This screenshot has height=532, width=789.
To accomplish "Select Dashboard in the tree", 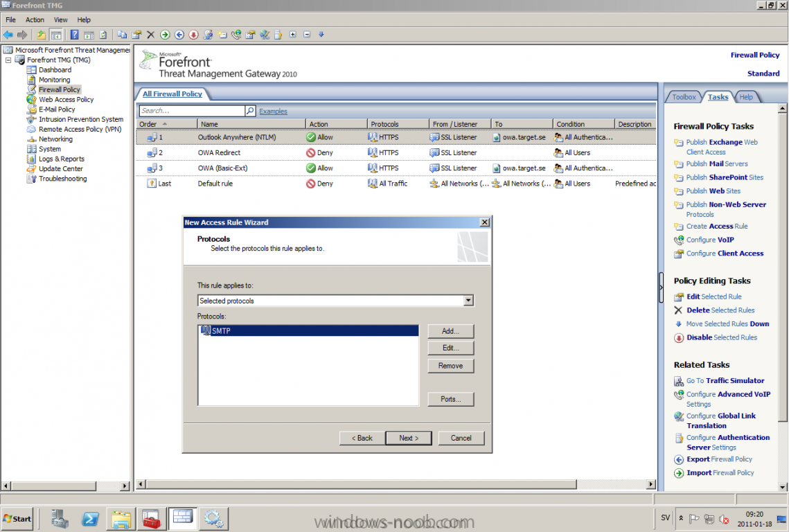I will (x=55, y=70).
